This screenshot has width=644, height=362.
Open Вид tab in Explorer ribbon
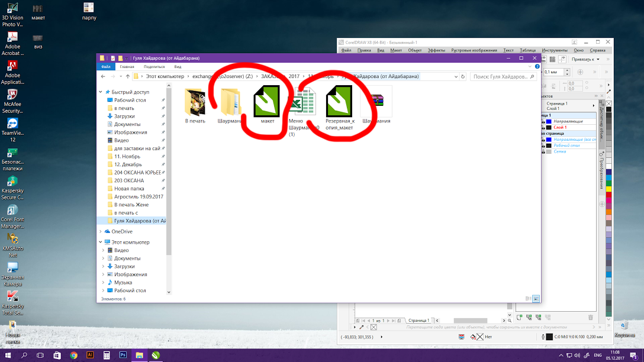[178, 66]
